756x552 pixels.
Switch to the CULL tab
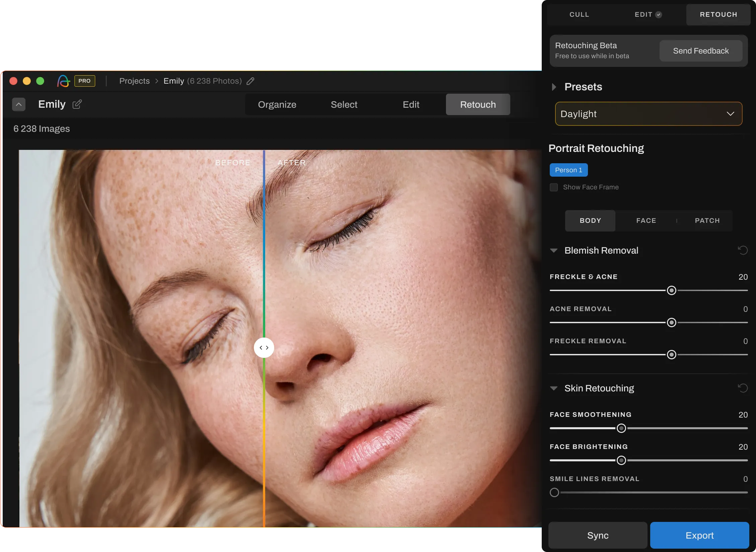579,14
